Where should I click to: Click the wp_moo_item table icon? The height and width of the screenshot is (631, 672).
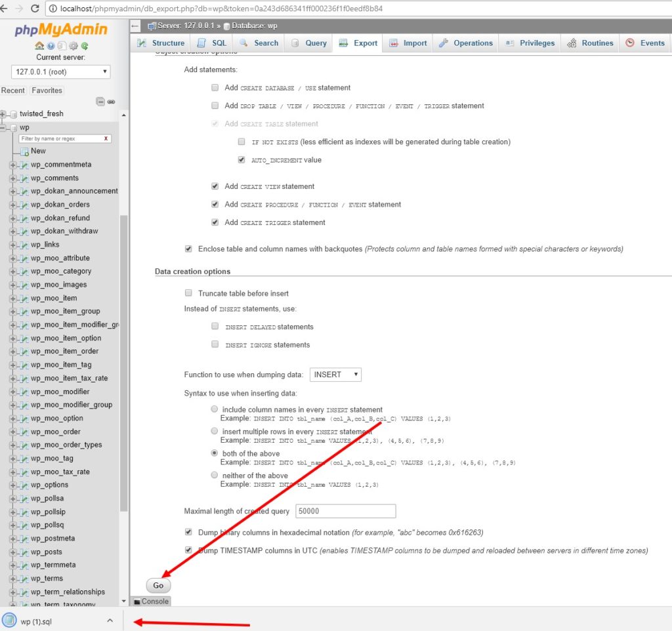pos(24,298)
